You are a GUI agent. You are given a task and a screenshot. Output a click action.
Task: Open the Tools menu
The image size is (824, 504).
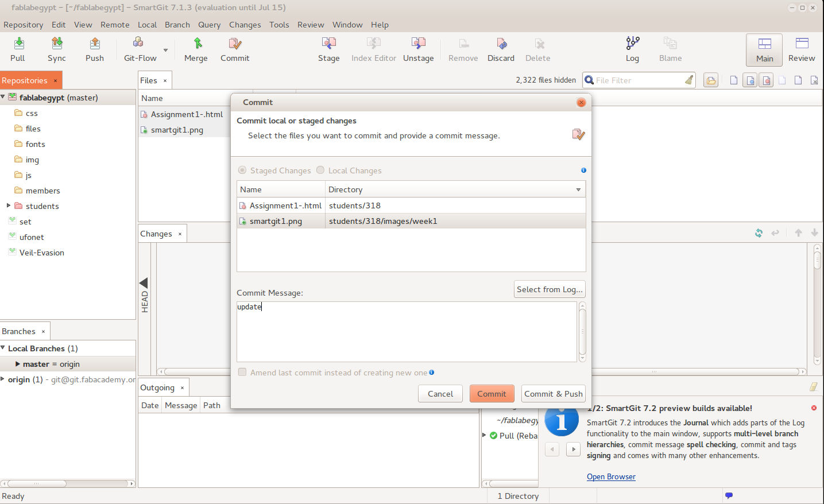(279, 25)
